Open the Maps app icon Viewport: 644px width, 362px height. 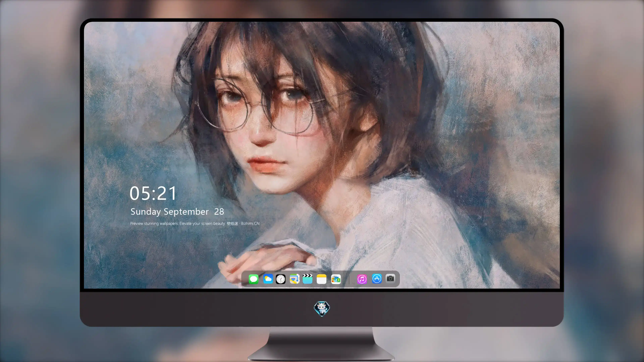(x=294, y=279)
